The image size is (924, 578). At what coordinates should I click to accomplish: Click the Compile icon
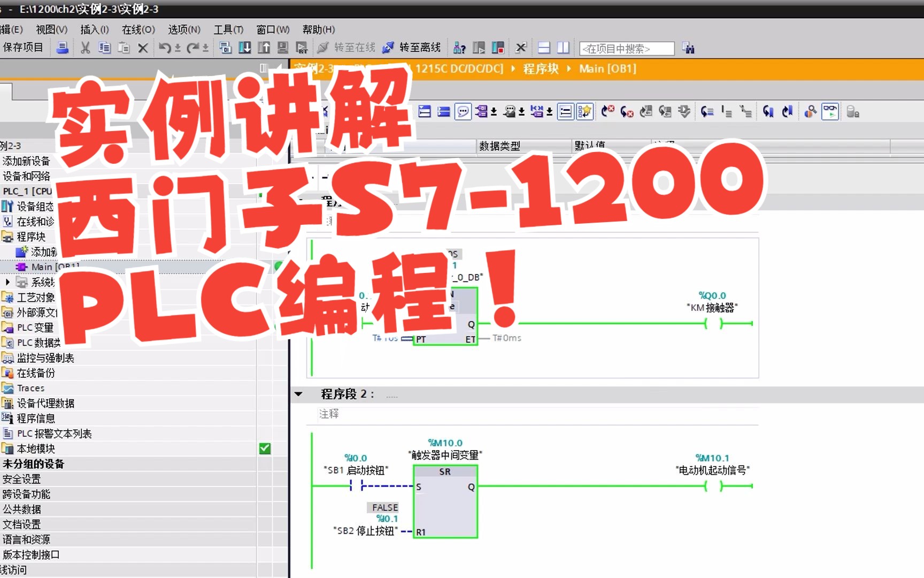[226, 48]
